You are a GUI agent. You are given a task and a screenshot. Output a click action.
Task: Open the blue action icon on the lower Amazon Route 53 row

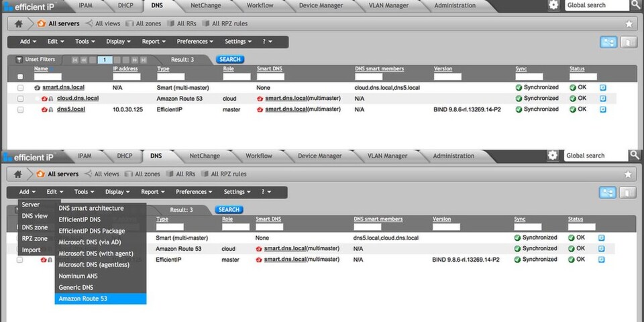602,248
